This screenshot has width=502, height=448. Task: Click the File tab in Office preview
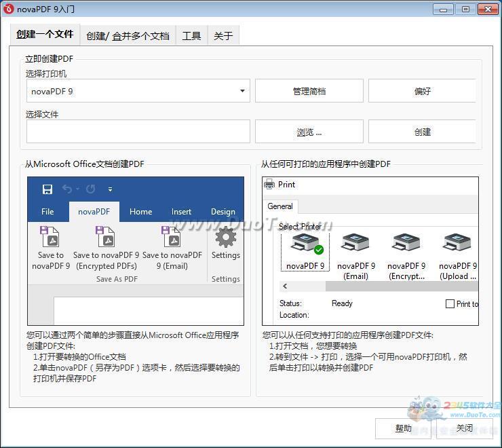(x=47, y=212)
